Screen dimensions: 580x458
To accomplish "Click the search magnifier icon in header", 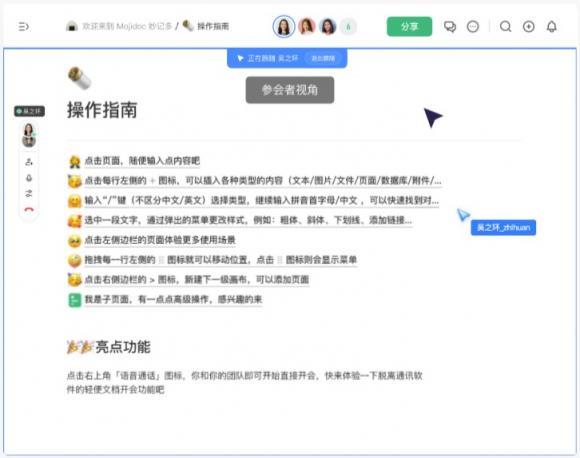I will point(506,27).
